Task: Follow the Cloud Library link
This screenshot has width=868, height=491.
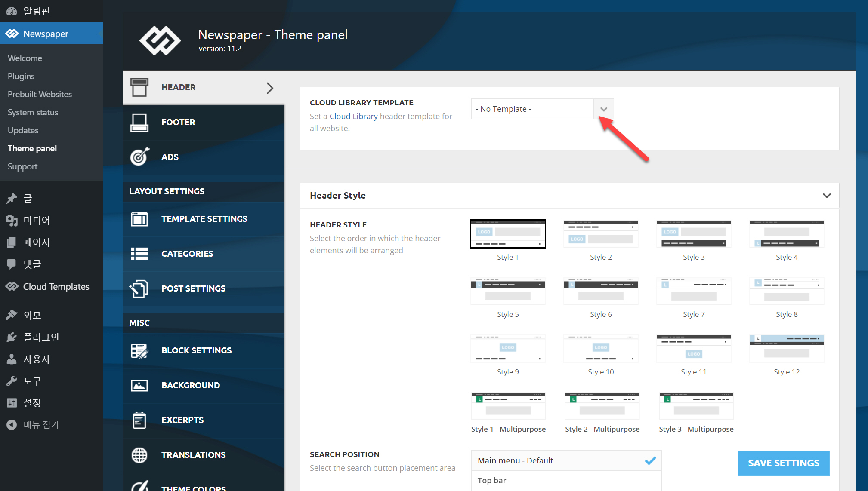Action: coord(353,116)
